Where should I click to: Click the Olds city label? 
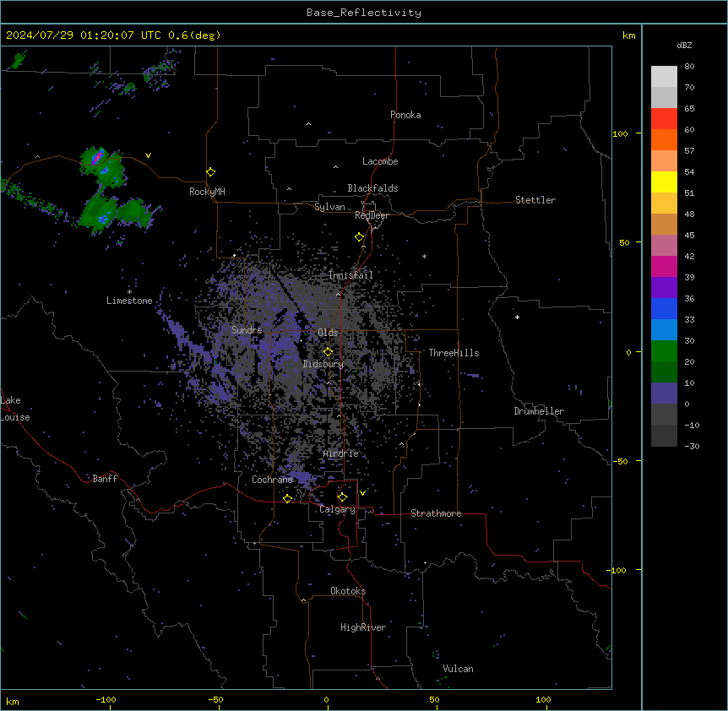click(328, 333)
